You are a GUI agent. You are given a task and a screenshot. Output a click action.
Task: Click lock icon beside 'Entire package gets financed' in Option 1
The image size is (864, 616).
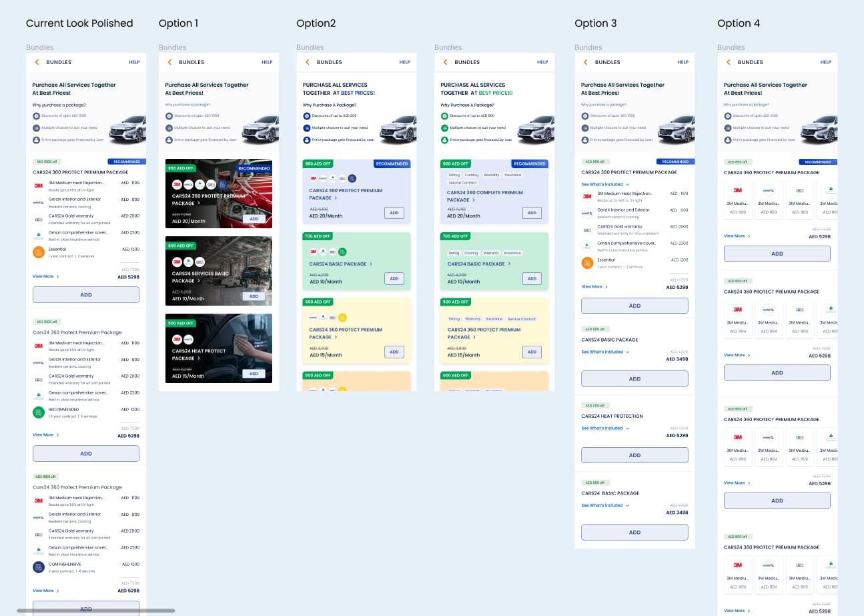[169, 140]
